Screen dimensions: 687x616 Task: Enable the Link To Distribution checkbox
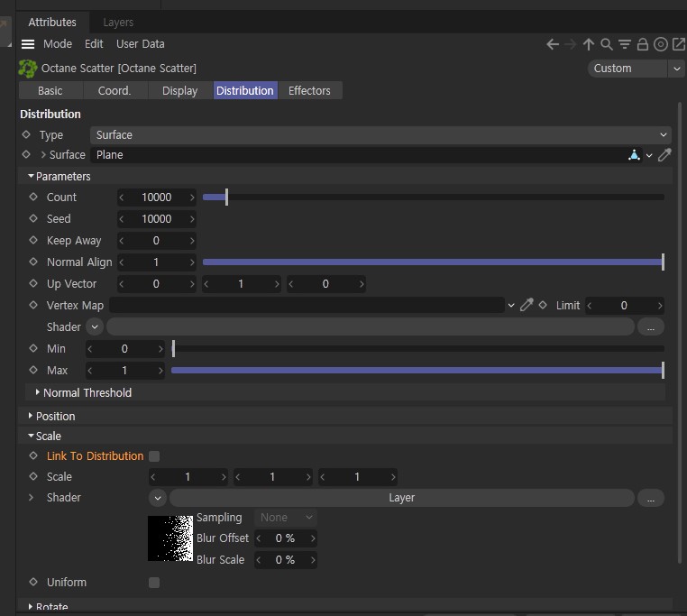[x=154, y=456]
